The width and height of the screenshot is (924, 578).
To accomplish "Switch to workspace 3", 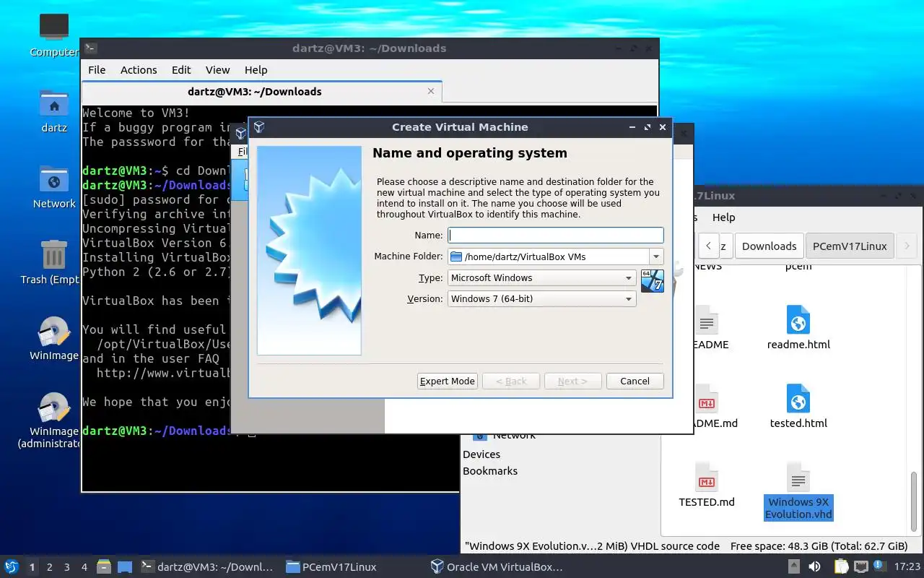I will tap(66, 567).
